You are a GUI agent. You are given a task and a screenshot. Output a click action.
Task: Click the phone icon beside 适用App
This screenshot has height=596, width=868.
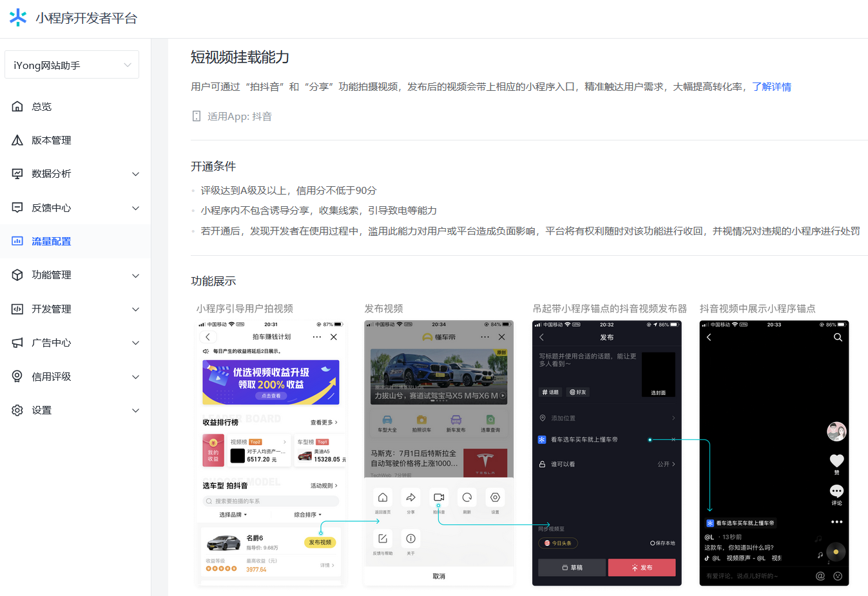[197, 116]
